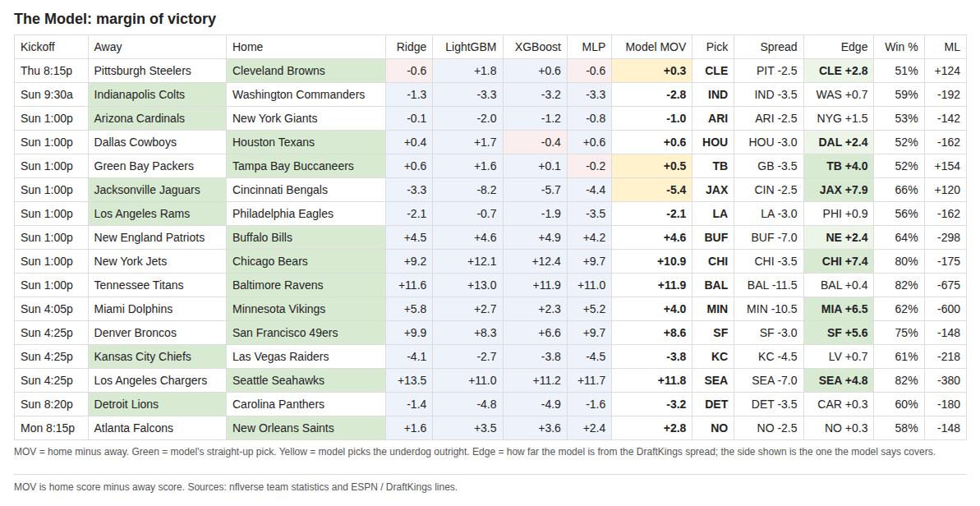Viewport: 980px width, 506px height.
Task: Click the MIA +6.5 edge cell
Action: pos(839,309)
